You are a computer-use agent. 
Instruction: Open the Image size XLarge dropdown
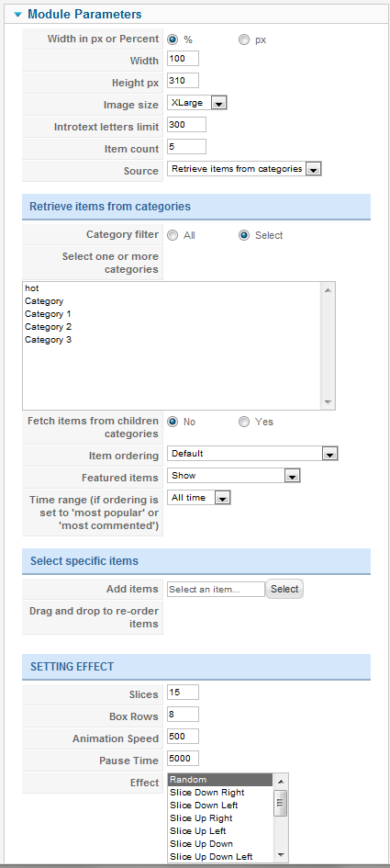(x=197, y=103)
